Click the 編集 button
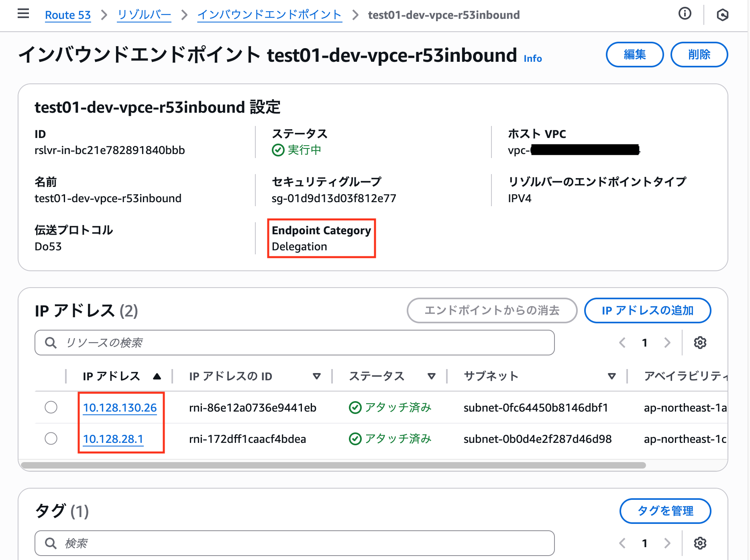The image size is (750, 560). pyautogui.click(x=634, y=55)
